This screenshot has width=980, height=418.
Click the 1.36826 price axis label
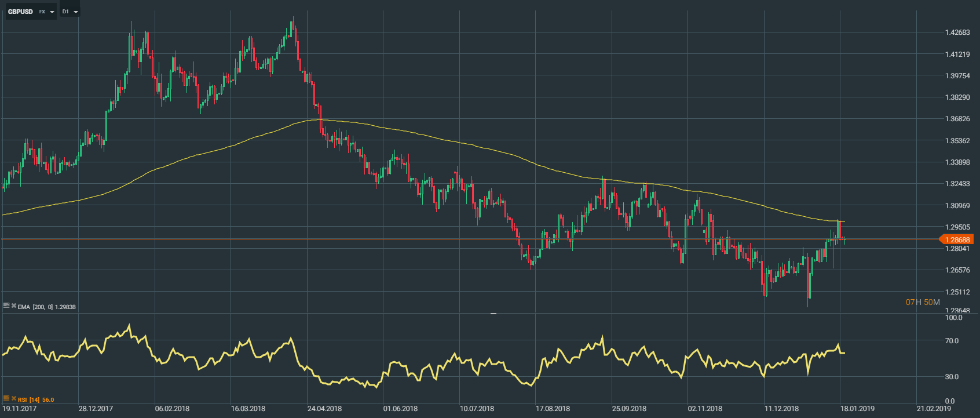[x=957, y=119]
